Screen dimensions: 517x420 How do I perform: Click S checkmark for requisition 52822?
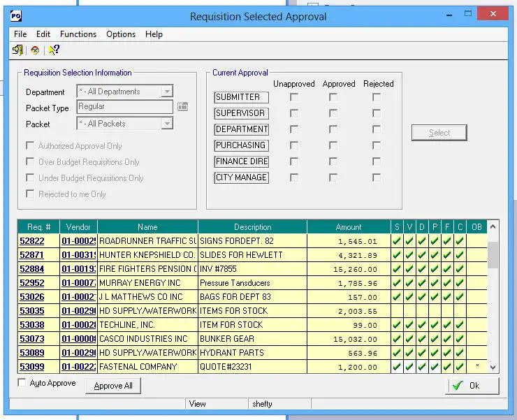click(397, 241)
